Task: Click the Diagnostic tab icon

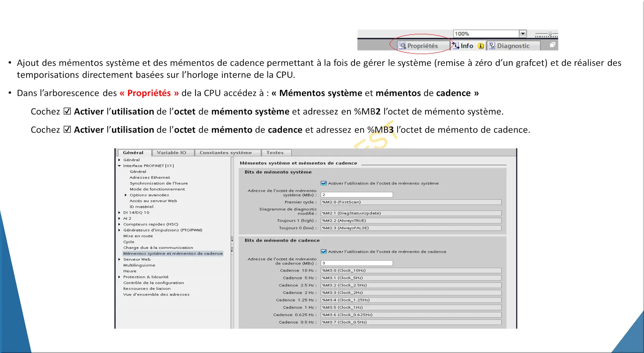Action: point(492,45)
